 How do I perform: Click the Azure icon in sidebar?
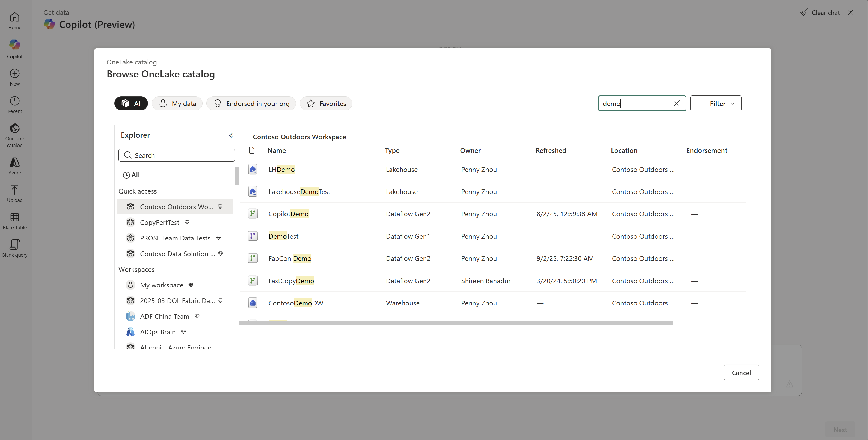(x=15, y=162)
